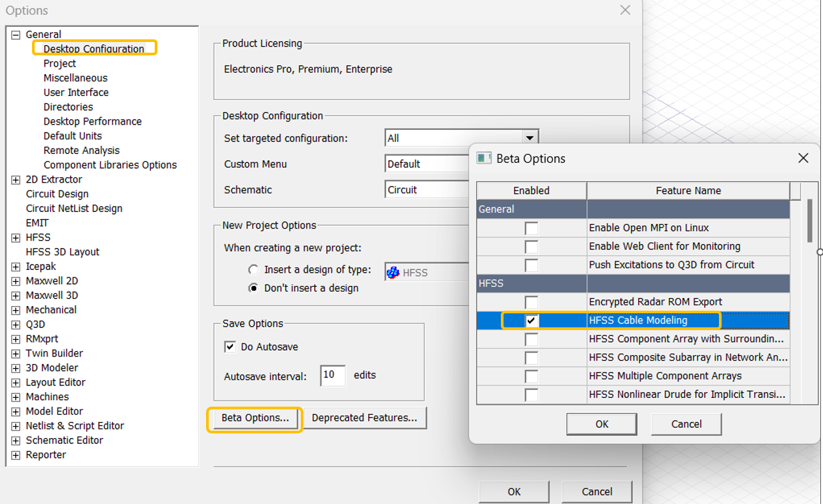Click the HFSS design type icon
The height and width of the screenshot is (504, 823).
point(393,272)
